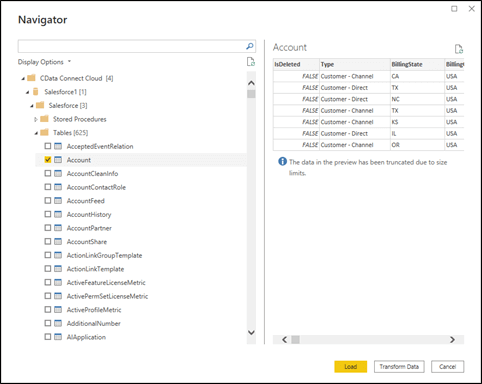Uncheck the Account table checkbox

[x=48, y=160]
